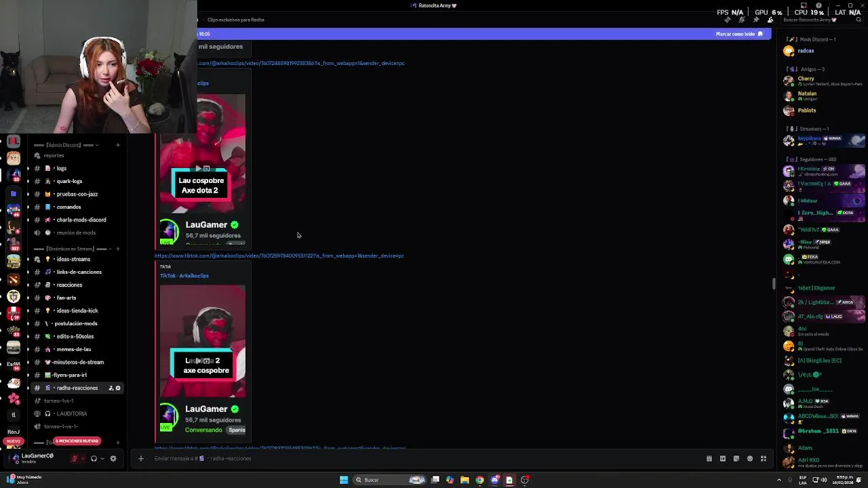Image resolution: width=868 pixels, height=488 pixels.
Task: Add channel to Admin Discord category
Action: [118, 145]
